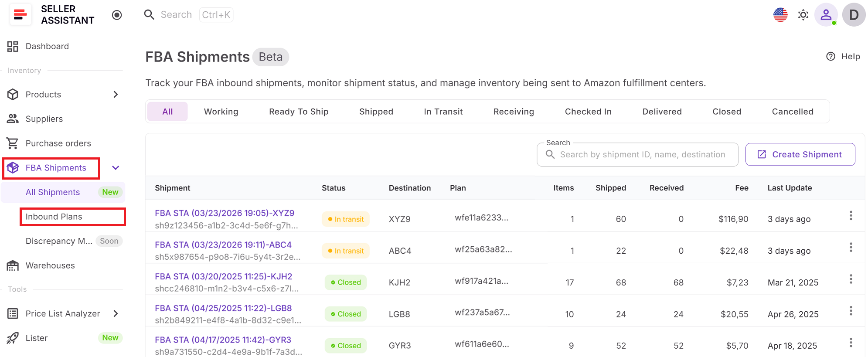Click the Fee column header

coord(742,188)
